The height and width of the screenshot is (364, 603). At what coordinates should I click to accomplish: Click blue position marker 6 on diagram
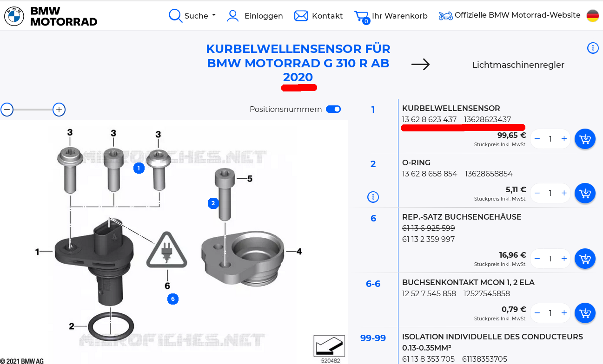(172, 299)
